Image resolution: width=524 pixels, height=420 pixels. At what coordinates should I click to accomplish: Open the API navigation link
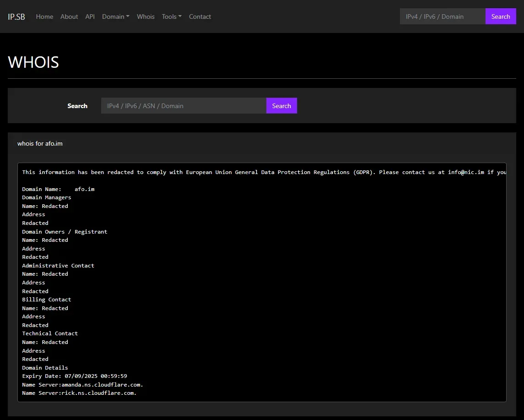tap(90, 16)
